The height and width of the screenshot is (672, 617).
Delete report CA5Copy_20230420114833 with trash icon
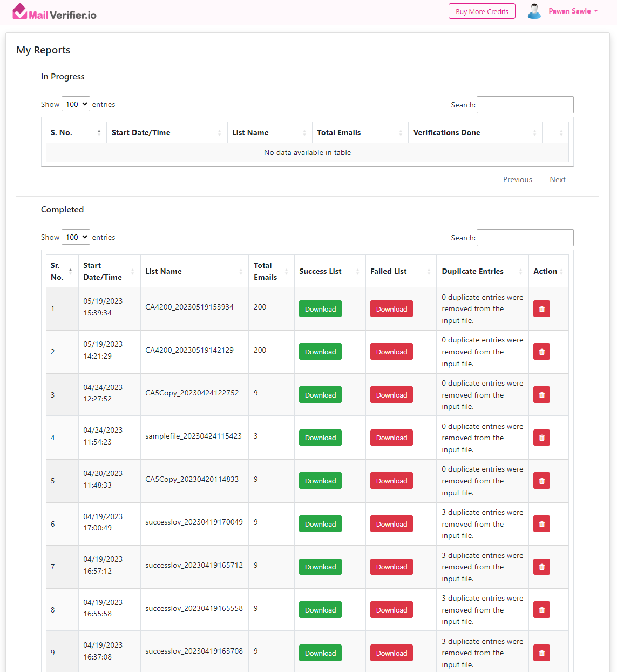pyautogui.click(x=541, y=481)
